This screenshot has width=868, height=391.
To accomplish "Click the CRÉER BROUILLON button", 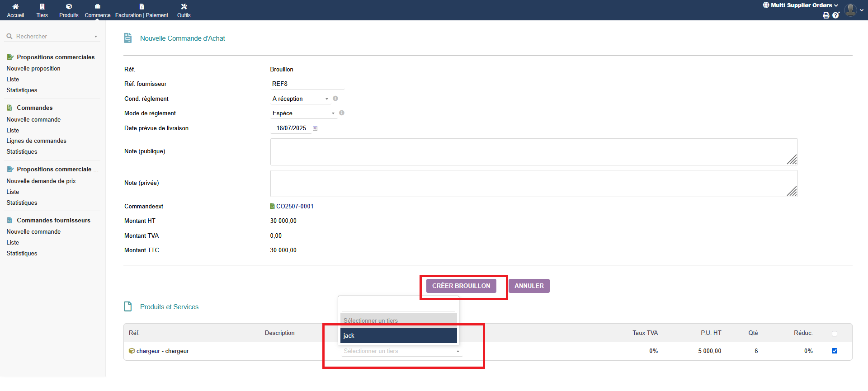I will pyautogui.click(x=461, y=286).
